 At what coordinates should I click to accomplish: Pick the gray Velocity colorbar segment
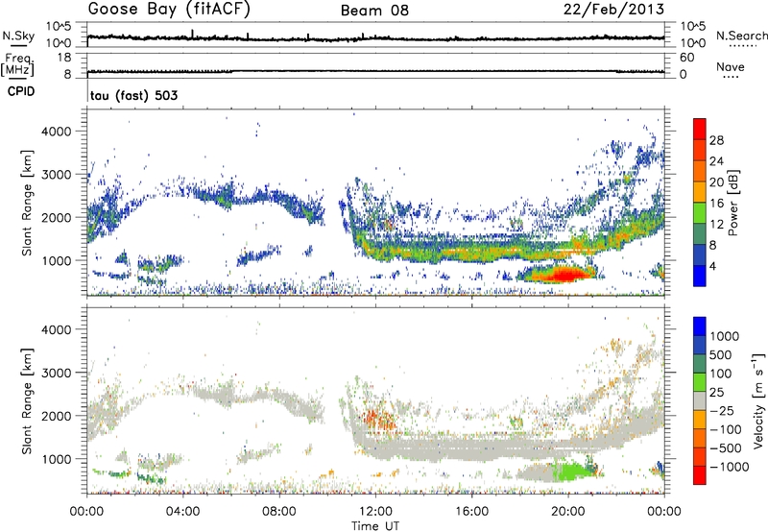pos(700,400)
